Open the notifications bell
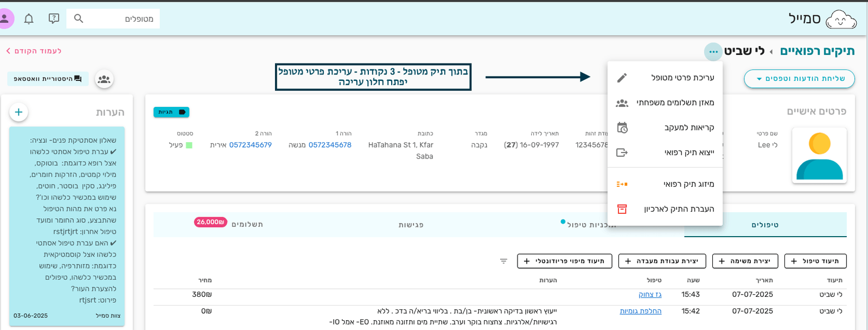Viewport: 868px width, 330px height. point(29,19)
